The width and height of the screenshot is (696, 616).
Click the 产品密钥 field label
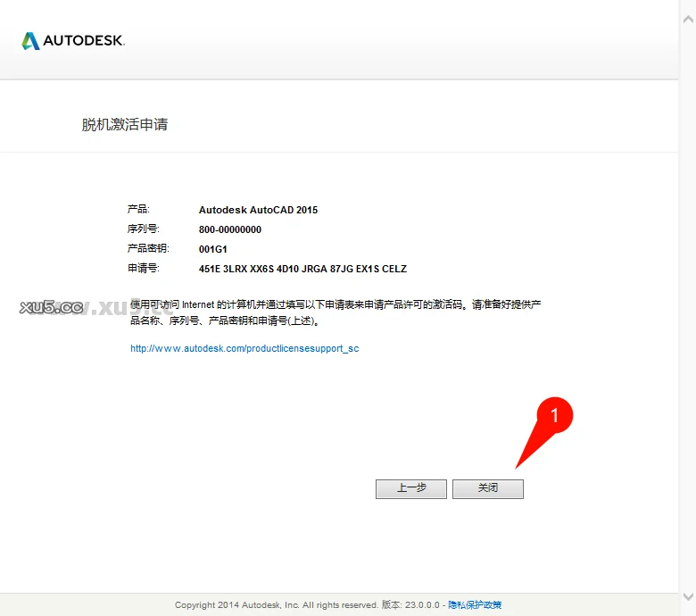[147, 248]
